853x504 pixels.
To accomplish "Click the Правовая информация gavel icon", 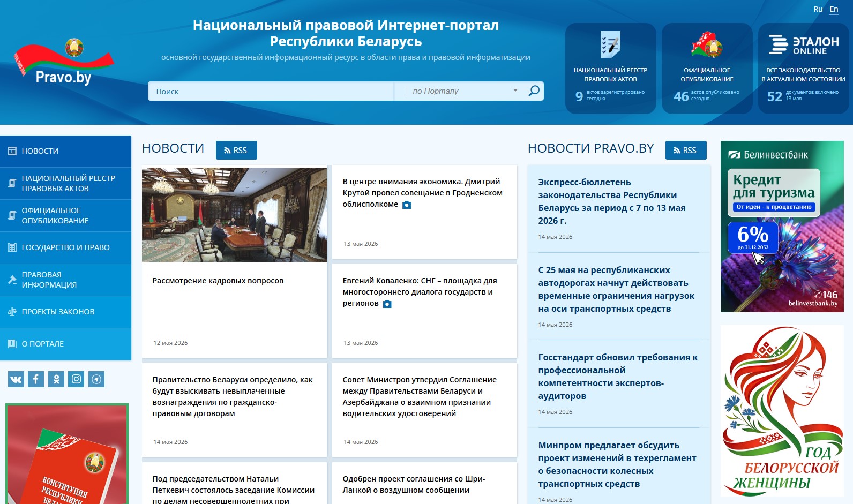I will point(12,280).
